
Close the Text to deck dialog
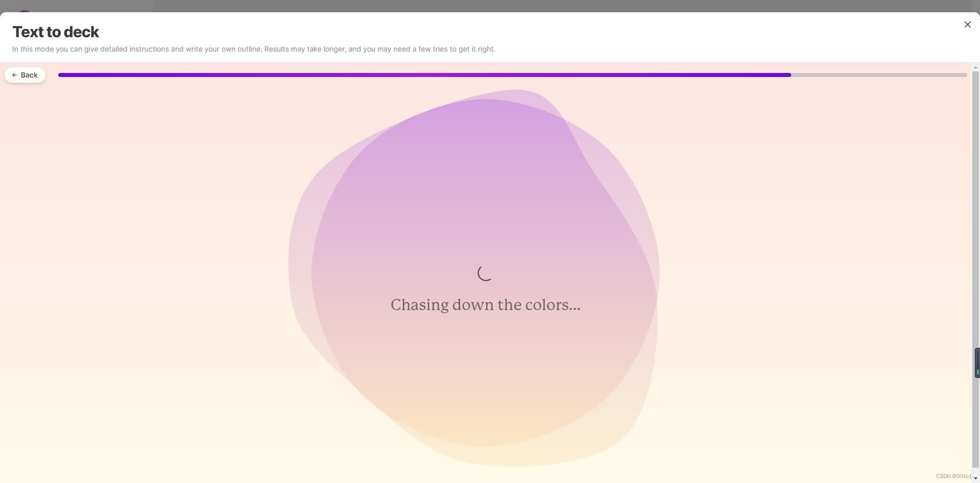[x=967, y=24]
